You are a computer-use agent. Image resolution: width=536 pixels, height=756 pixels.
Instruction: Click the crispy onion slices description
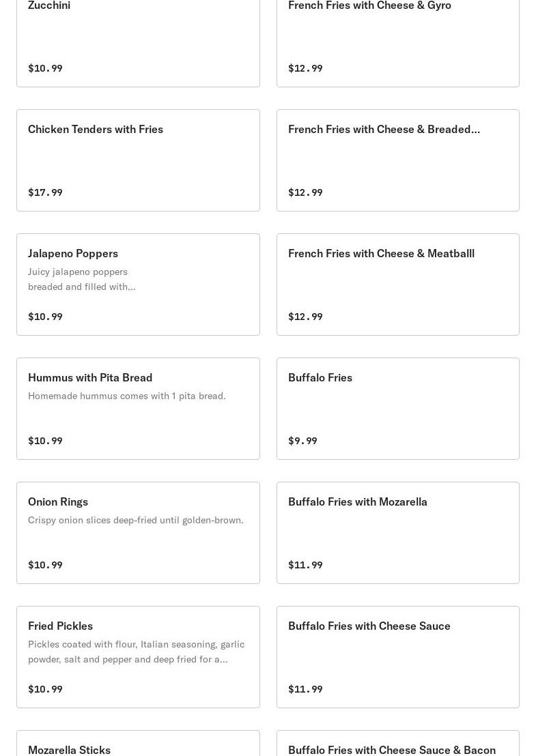[135, 520]
